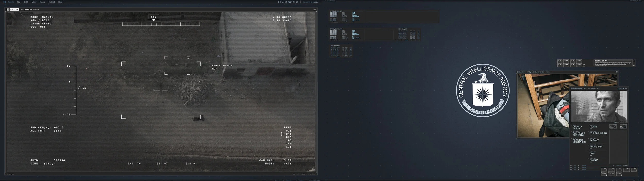Image resolution: width=644 pixels, height=181 pixels.
Task: Click the round record tray icon
Action: [x=293, y=2]
